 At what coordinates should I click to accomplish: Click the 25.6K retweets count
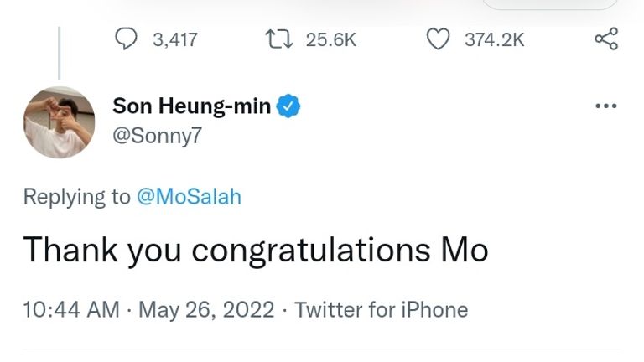331,39
